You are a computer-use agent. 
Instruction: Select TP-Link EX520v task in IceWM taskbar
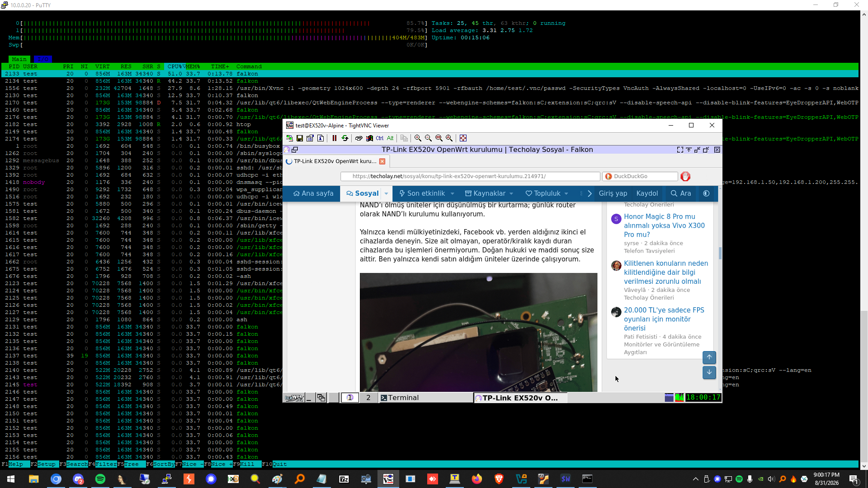(520, 398)
